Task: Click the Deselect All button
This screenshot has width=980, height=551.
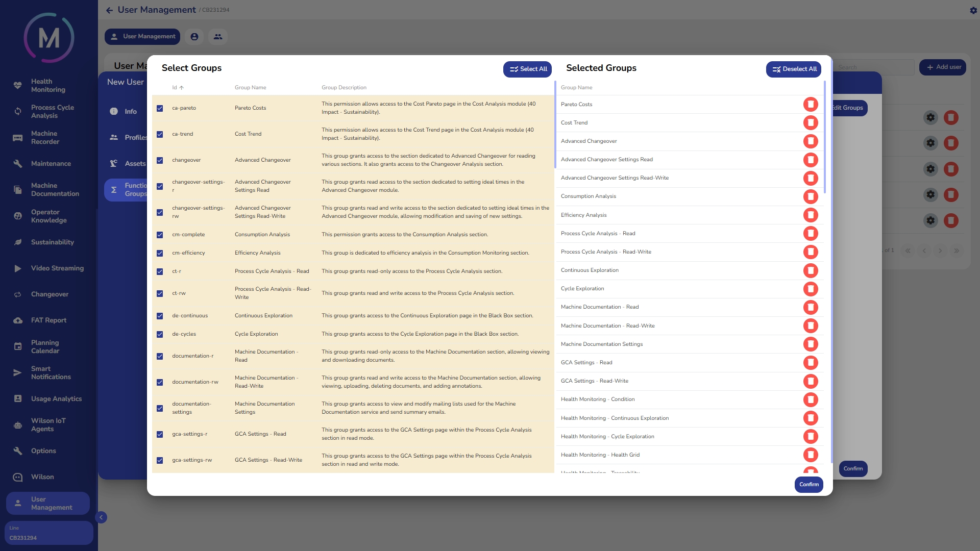Action: [793, 69]
